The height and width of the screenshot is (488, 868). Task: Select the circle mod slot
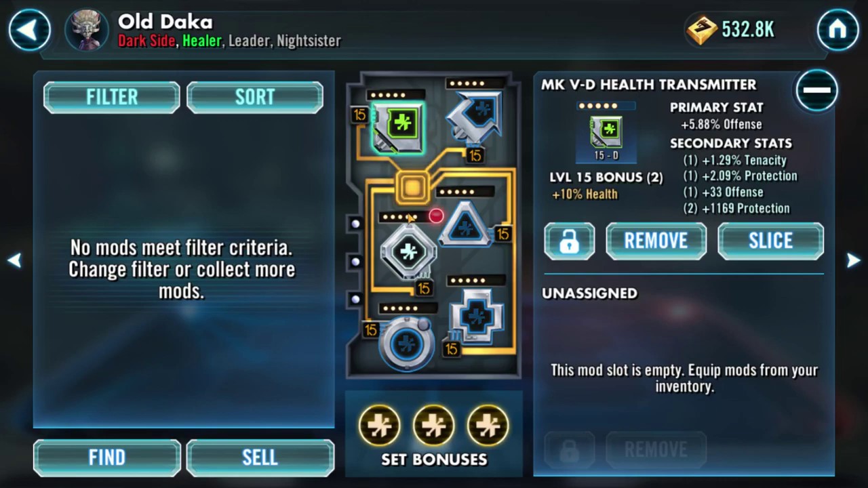pyautogui.click(x=407, y=343)
